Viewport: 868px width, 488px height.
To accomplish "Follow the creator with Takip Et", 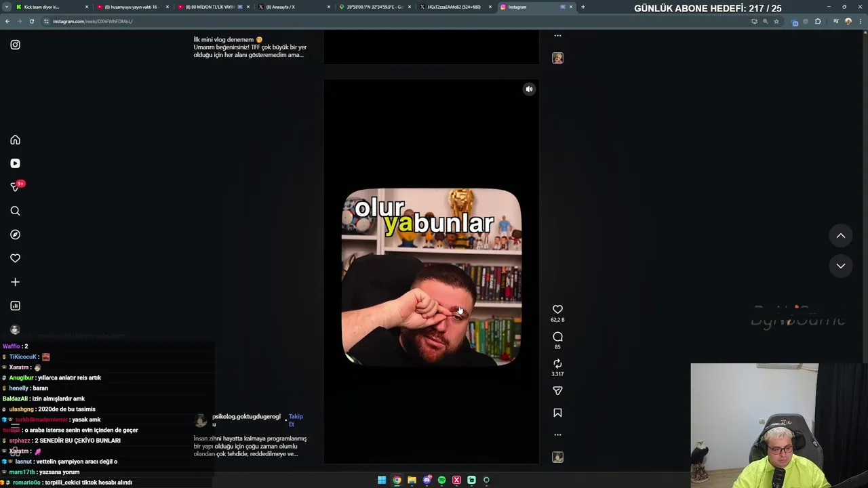I will [296, 420].
